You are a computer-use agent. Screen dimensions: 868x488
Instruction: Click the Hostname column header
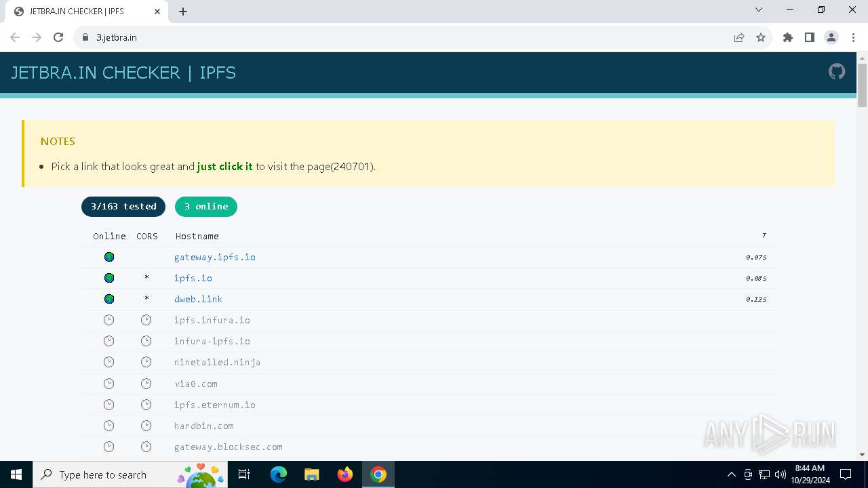click(197, 236)
